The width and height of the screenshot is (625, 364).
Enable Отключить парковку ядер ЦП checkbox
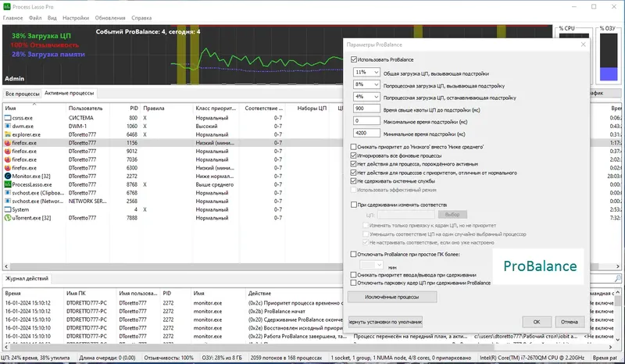click(x=354, y=283)
